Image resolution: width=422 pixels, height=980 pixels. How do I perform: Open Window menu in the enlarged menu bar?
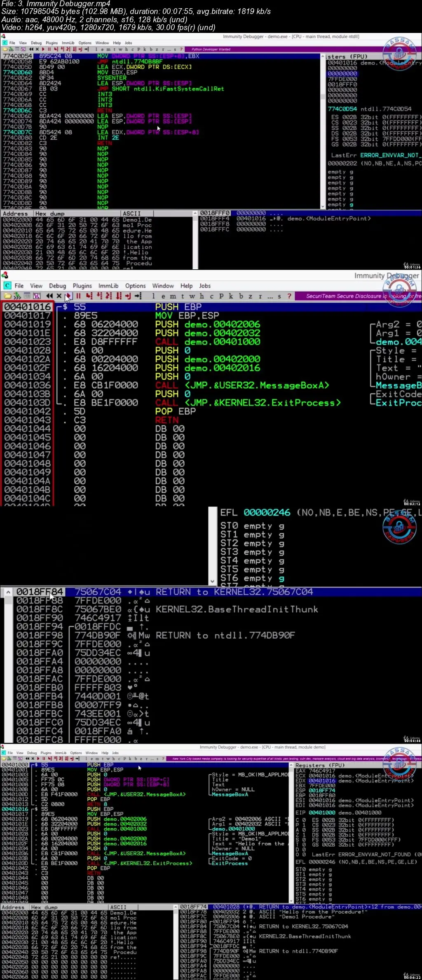click(163, 285)
